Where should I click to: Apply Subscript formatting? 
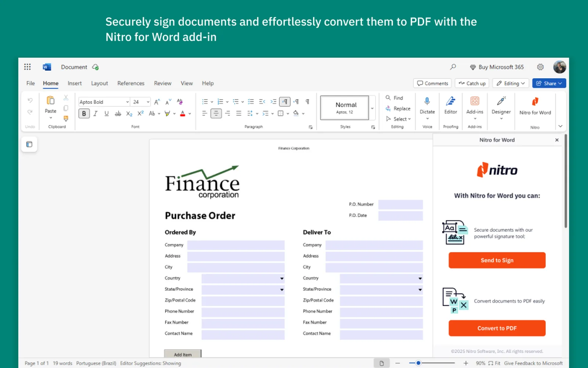coord(129,114)
